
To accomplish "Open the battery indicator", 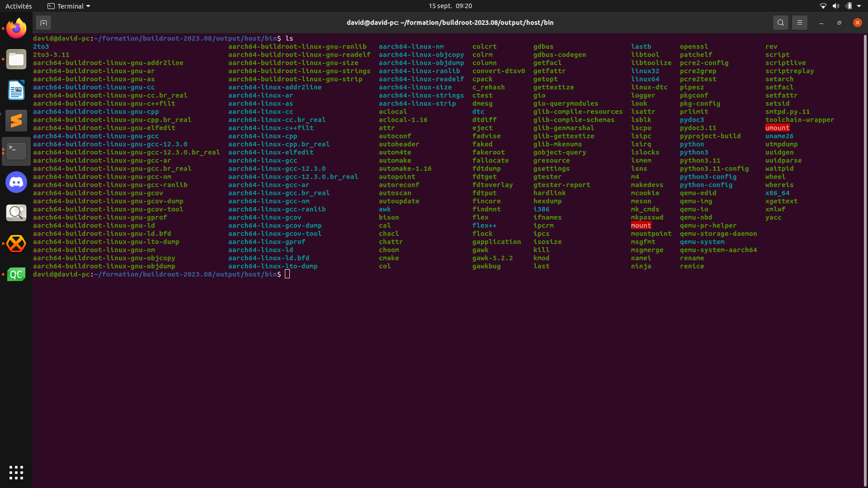I will pos(849,6).
